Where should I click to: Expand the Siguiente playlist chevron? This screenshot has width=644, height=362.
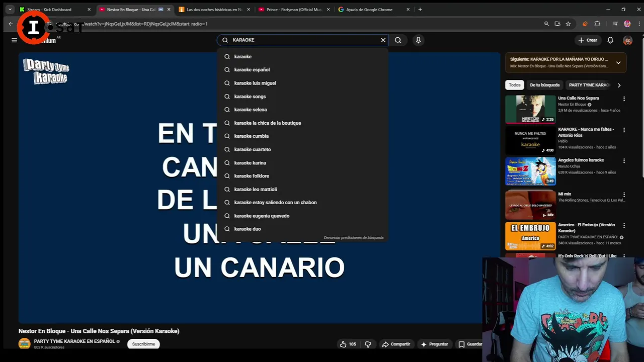pos(618,63)
